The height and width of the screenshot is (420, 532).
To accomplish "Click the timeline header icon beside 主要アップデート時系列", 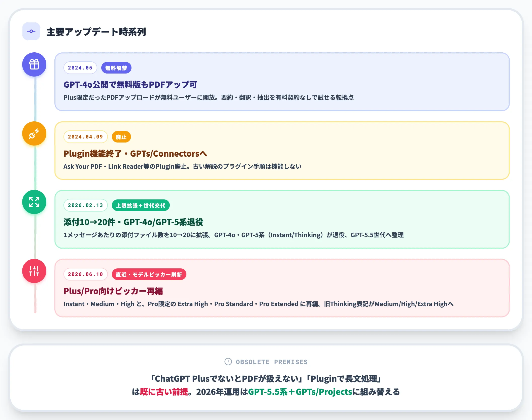I will click(31, 31).
